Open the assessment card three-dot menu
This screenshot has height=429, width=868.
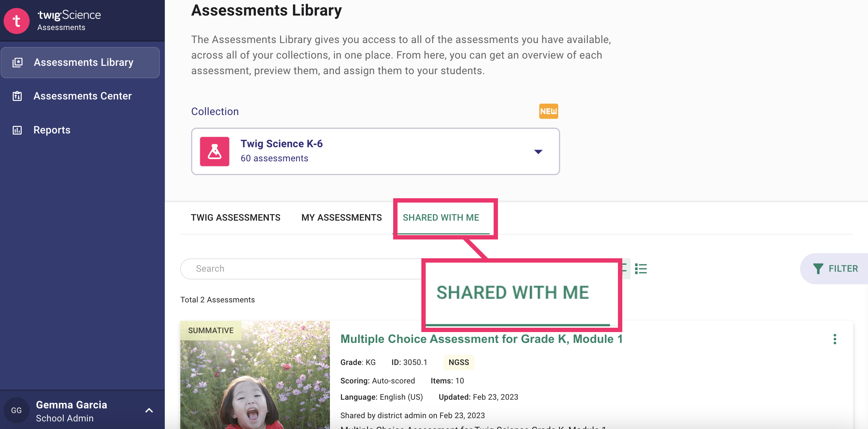[835, 339]
